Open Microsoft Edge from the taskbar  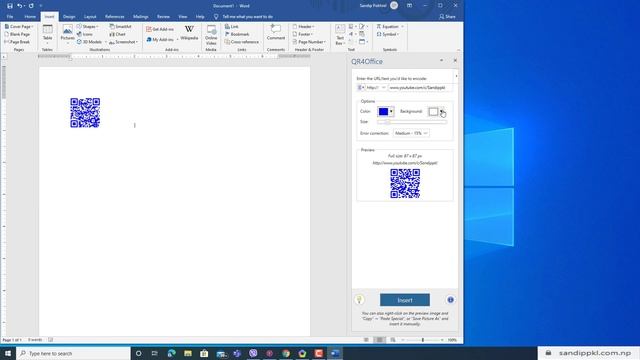(171, 353)
